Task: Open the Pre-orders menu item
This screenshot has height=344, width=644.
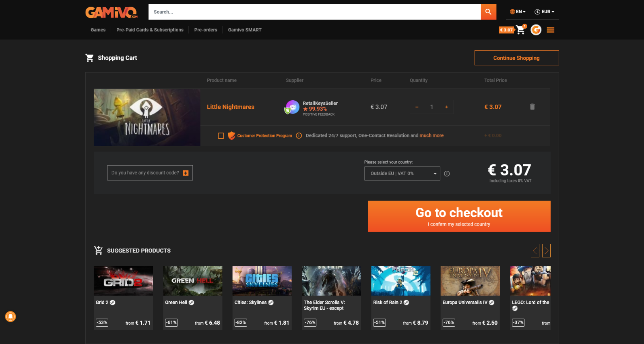Action: pyautogui.click(x=206, y=30)
